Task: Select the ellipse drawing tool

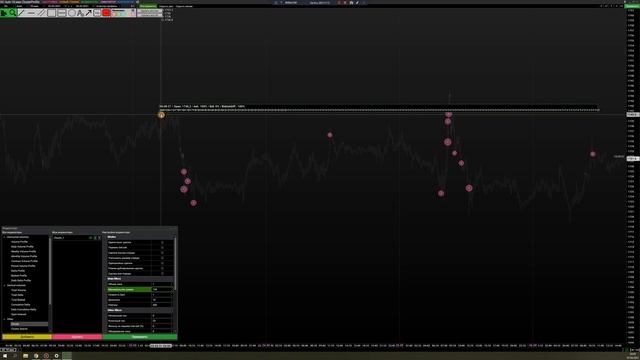Action: pos(72,13)
